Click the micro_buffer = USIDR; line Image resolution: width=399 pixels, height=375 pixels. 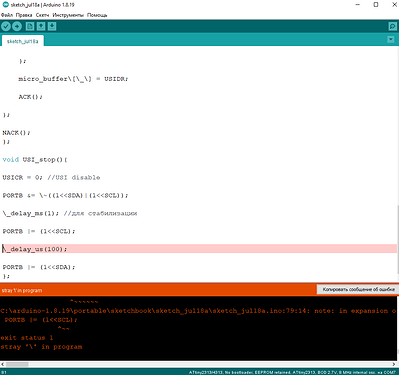73,79
